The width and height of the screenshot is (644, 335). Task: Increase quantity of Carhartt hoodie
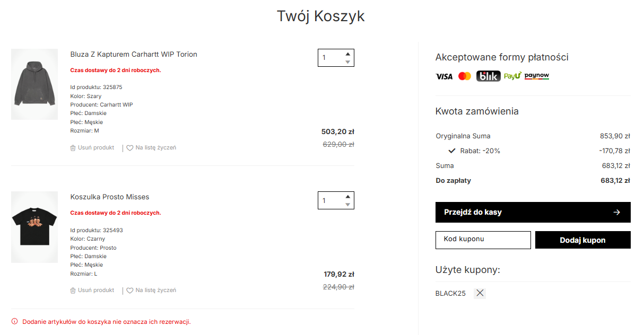[x=348, y=54]
